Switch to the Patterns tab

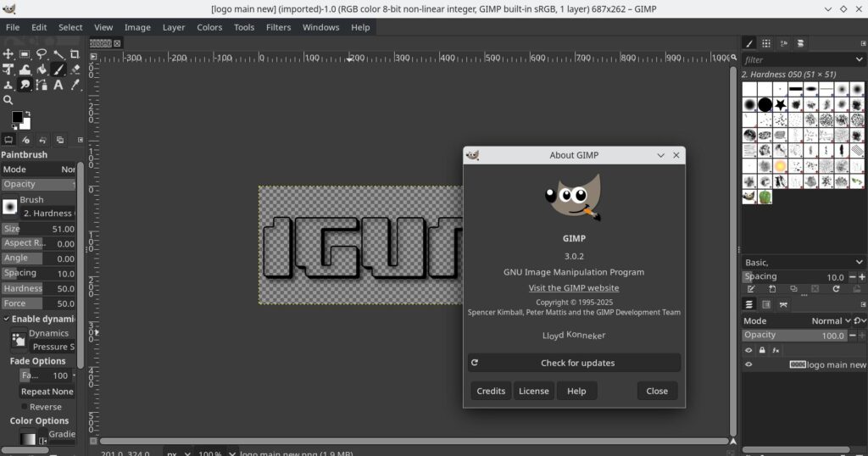766,43
